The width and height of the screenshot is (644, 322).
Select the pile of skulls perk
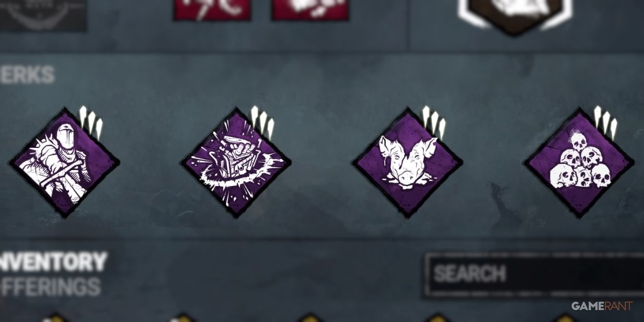[579, 162]
